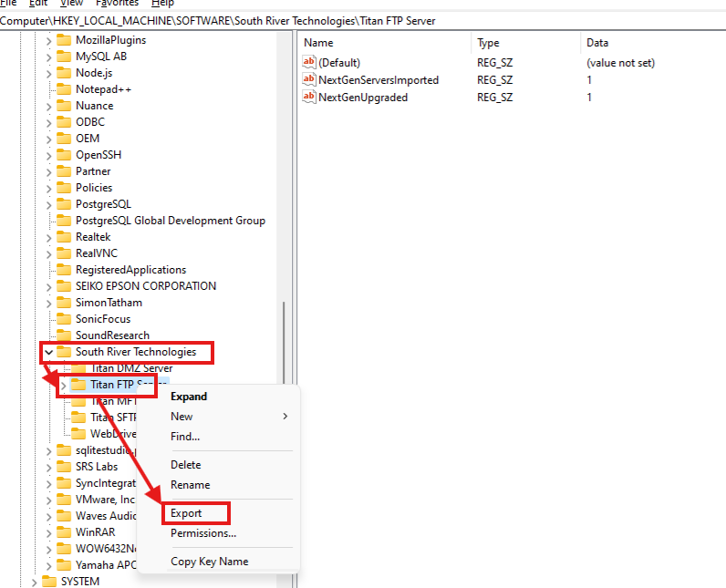Collapse the South River Technologies key
The width and height of the screenshot is (726, 588).
47,352
